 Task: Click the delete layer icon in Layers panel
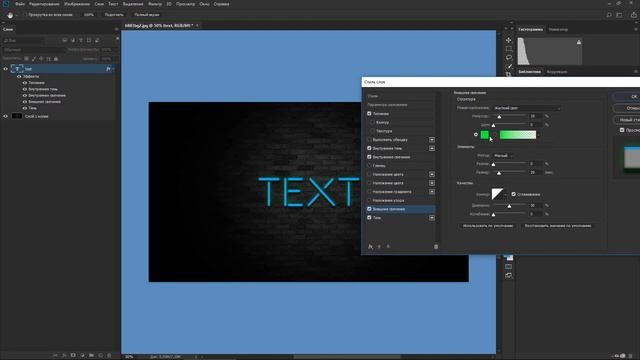[109, 356]
